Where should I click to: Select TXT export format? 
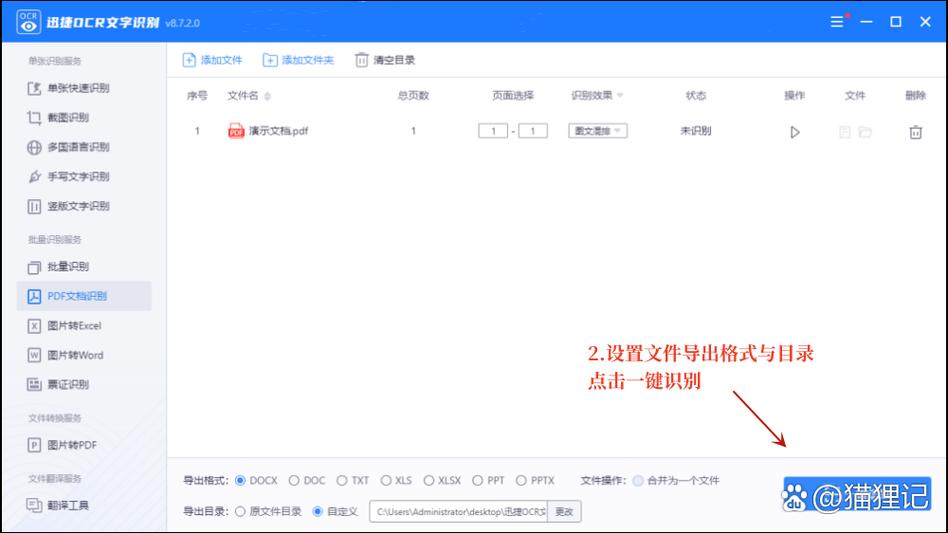[342, 480]
